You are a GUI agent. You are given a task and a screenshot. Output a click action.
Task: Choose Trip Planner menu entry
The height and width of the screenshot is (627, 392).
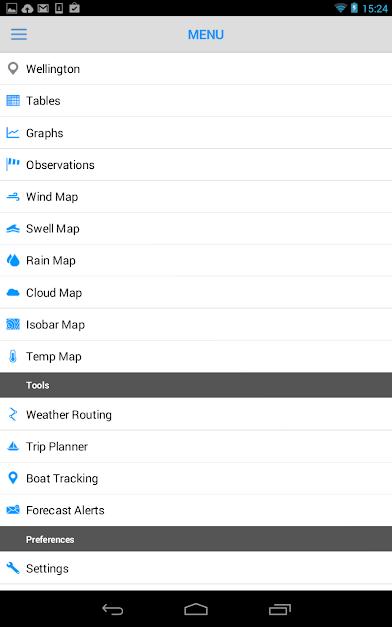(x=196, y=446)
